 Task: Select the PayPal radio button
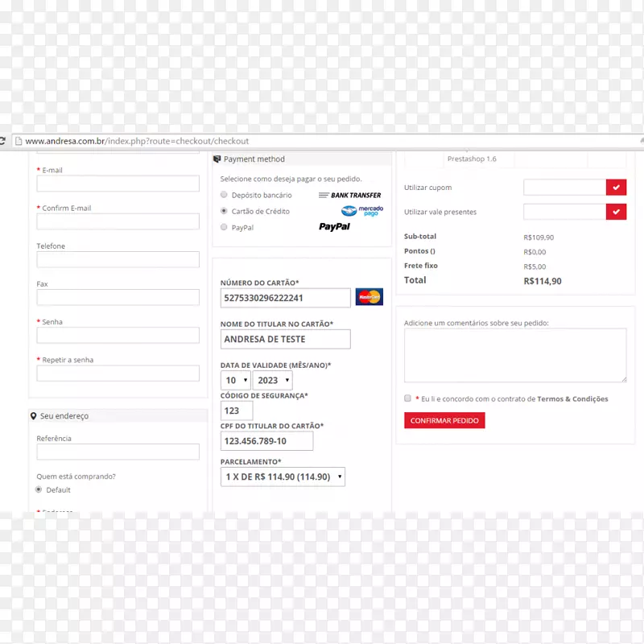click(x=224, y=228)
